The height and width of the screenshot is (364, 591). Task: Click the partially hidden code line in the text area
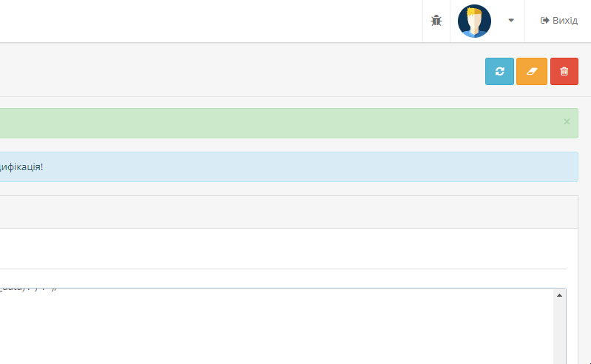click(28, 289)
